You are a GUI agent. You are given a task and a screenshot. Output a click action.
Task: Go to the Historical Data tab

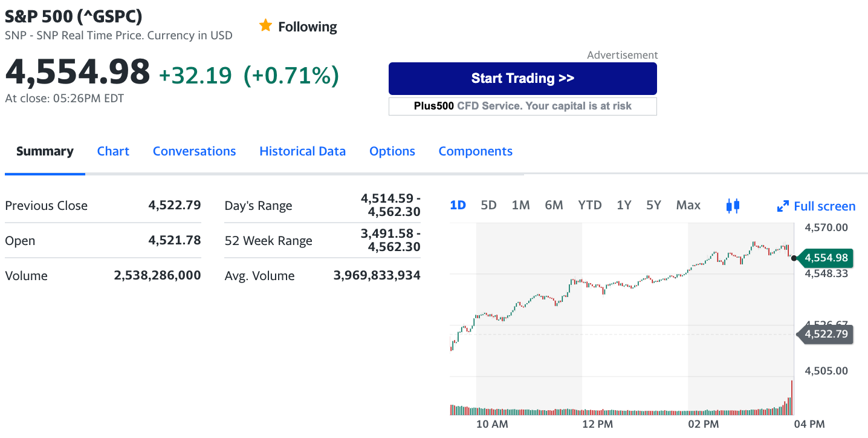click(x=302, y=151)
